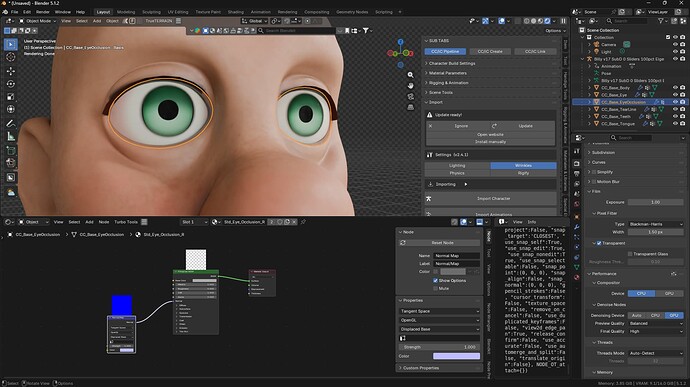The height and width of the screenshot is (387, 690).
Task: Enable the Transparent Glass checkbox
Action: 630,254
